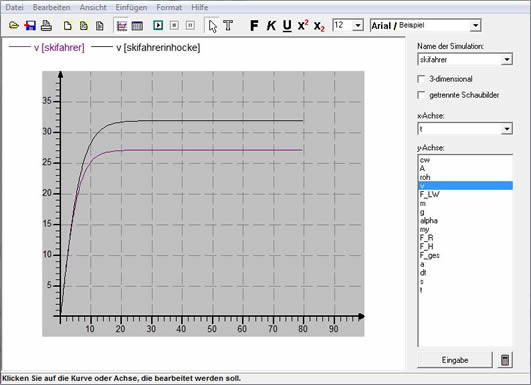Enable the getrennte Schaubilder checkbox
This screenshot has width=531, height=385.
coord(421,95)
